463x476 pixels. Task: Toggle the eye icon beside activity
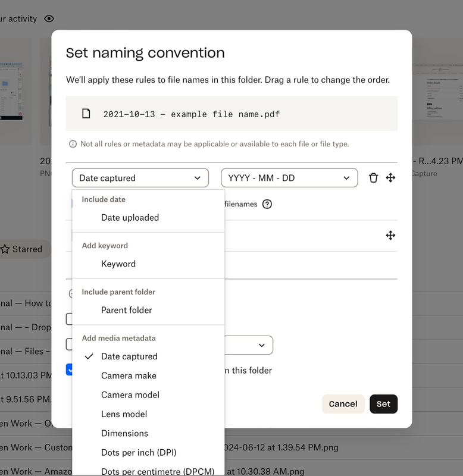point(49,19)
